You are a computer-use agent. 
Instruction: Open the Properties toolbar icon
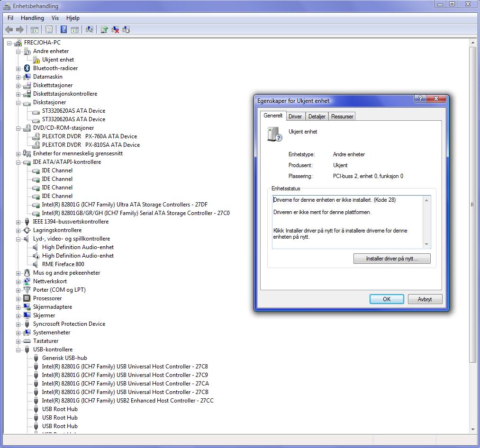(49, 30)
